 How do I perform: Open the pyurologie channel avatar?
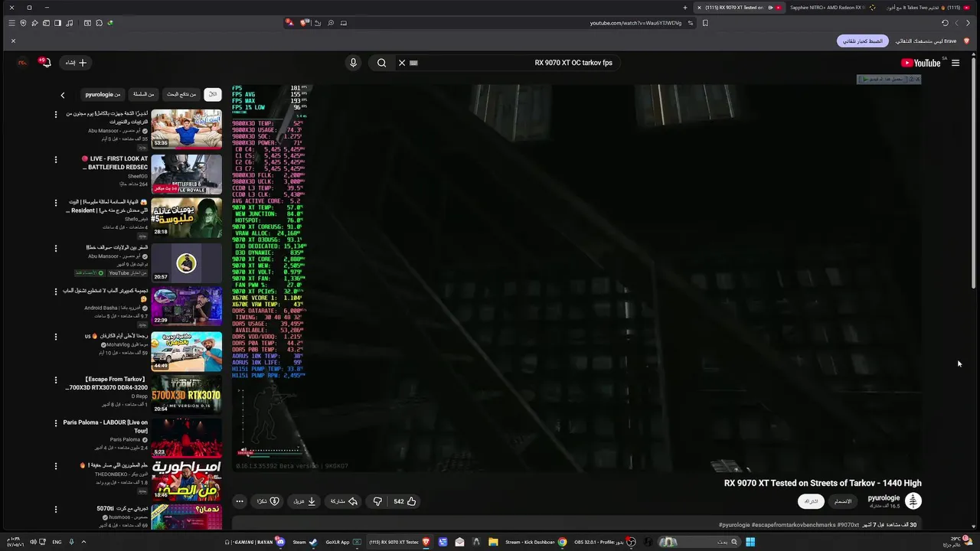913,501
